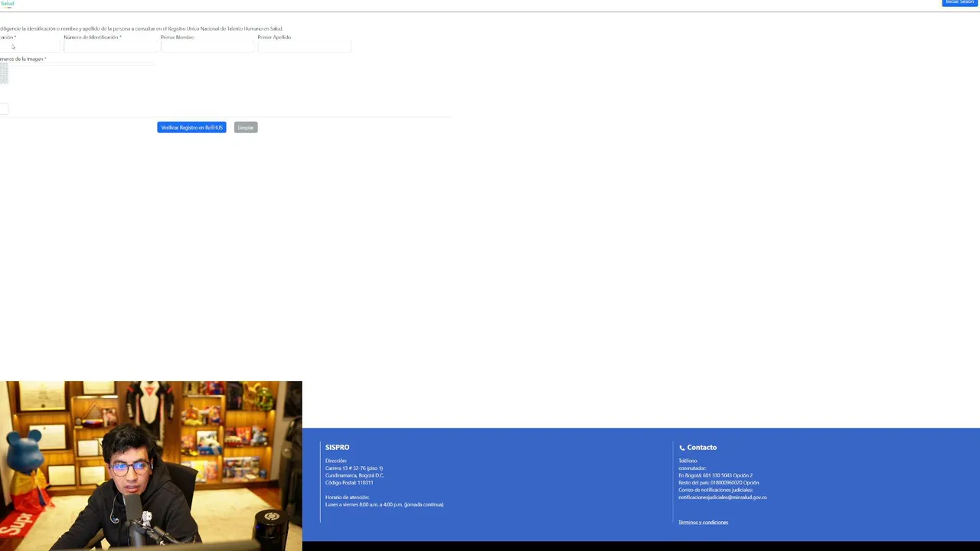Image resolution: width=980 pixels, height=551 pixels.
Task: Click the Iniciar Sesión button
Action: (959, 2)
